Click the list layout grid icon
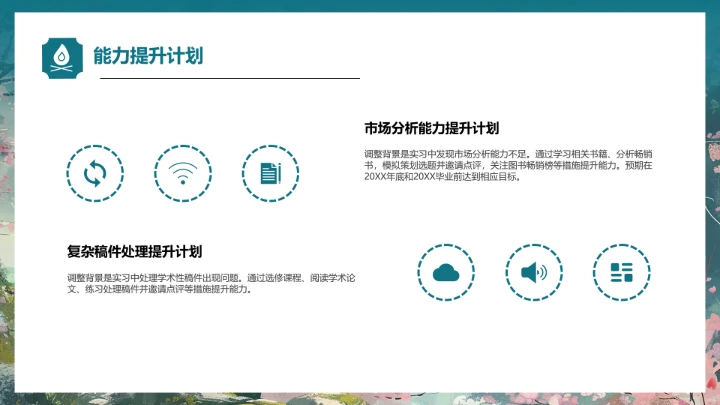Screen dimensions: 720x405 point(622,272)
